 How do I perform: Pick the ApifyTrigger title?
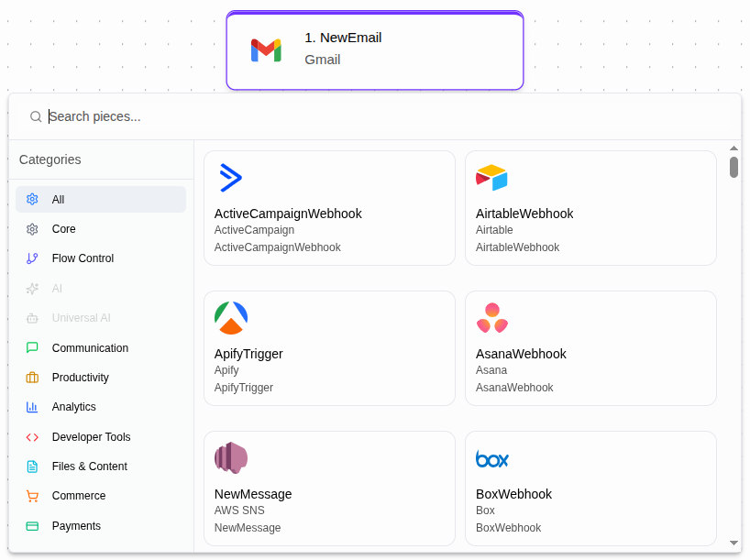click(x=248, y=354)
